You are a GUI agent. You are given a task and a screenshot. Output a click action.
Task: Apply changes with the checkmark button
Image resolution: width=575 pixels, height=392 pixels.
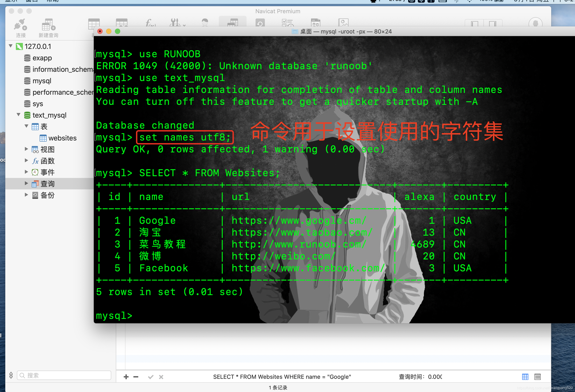pos(151,377)
